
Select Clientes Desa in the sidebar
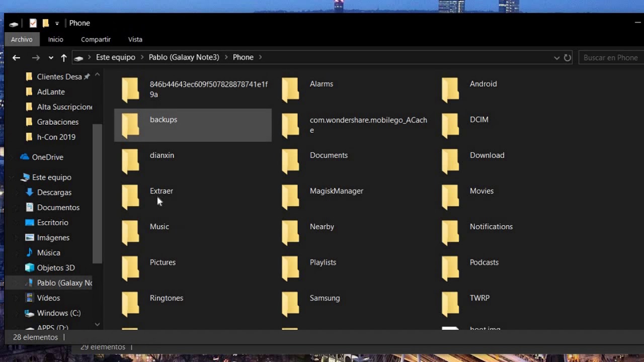pos(59,76)
